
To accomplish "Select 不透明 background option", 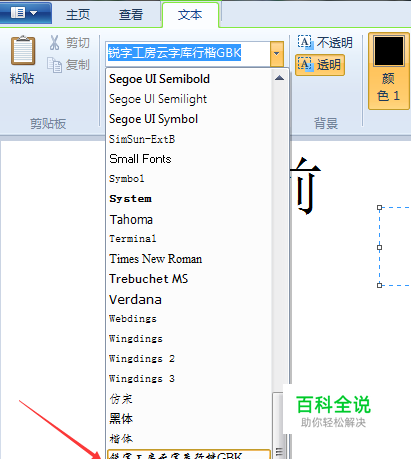I will click(x=325, y=43).
